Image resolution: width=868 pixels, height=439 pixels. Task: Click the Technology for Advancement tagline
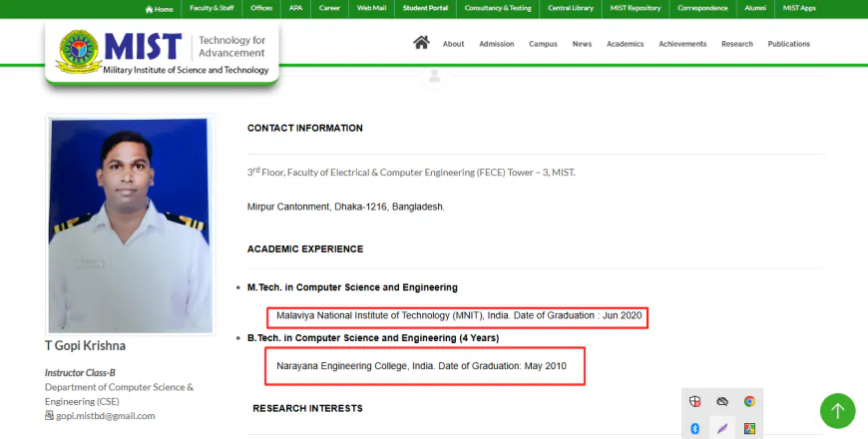(231, 47)
